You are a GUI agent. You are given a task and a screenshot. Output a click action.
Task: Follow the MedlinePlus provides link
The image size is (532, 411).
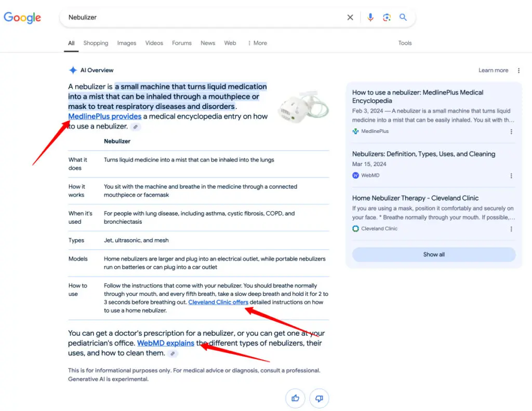tap(105, 116)
